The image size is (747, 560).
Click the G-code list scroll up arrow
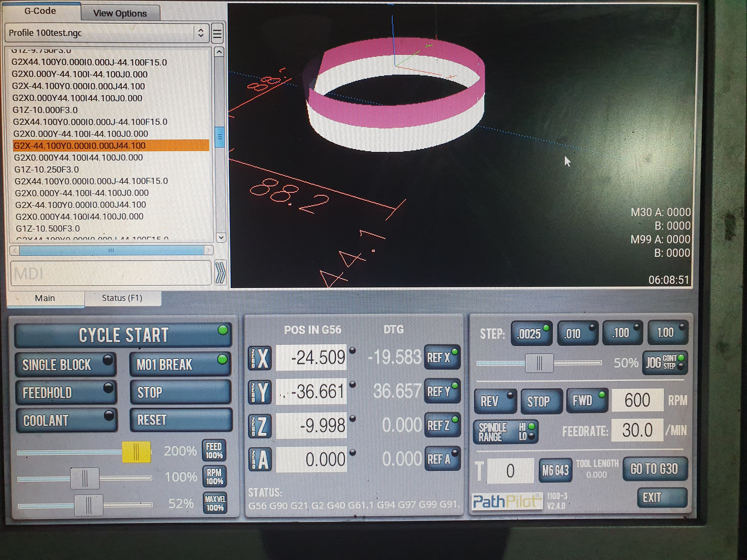point(219,52)
